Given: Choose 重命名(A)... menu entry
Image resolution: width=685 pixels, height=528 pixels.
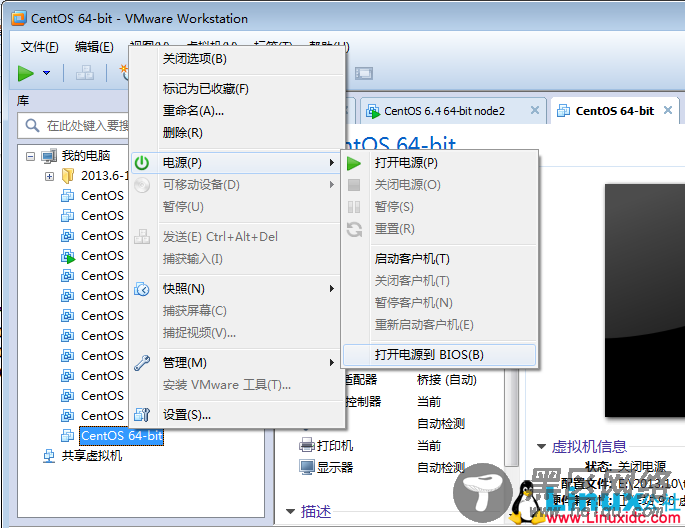Looking at the screenshot, I should click(193, 110).
